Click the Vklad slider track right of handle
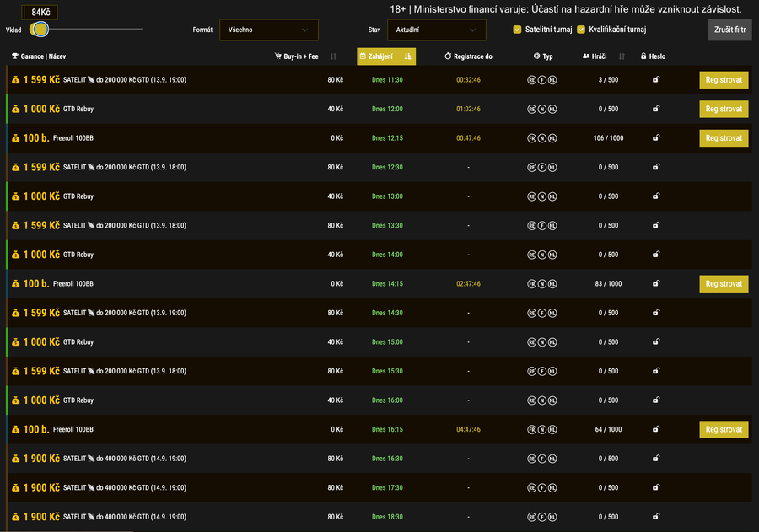759x532 pixels. 95,30
